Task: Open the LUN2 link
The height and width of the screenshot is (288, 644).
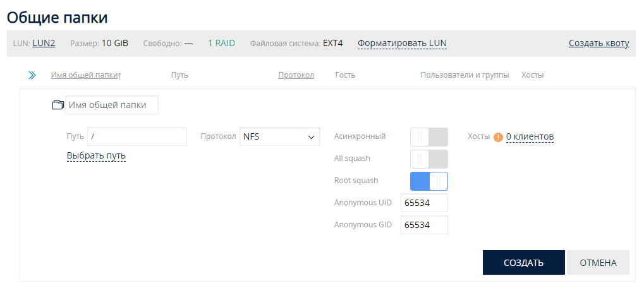Action: click(44, 43)
